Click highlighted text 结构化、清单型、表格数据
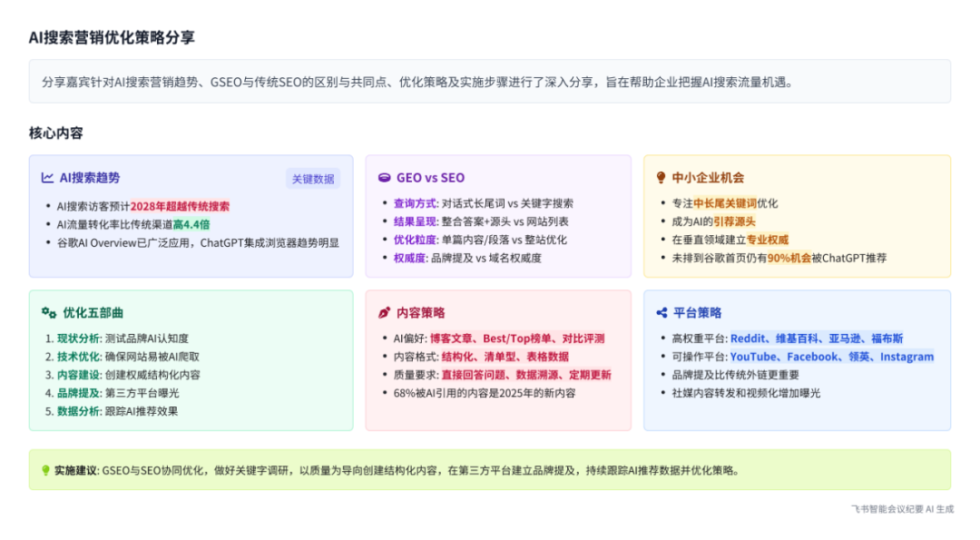This screenshot has height=540, width=980. (x=505, y=357)
